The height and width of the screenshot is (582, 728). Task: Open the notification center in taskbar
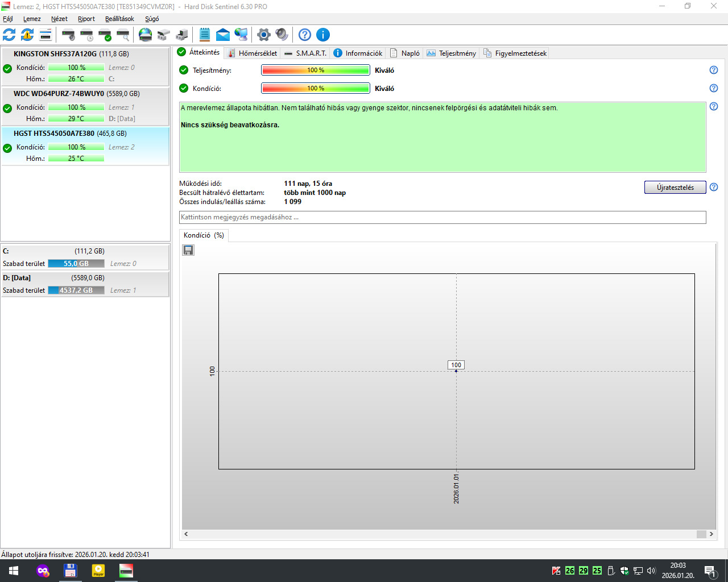(x=710, y=571)
